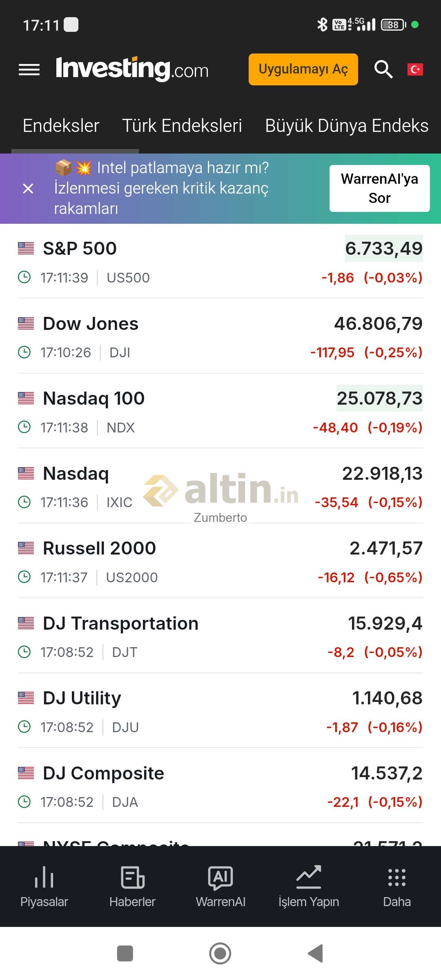The image size is (441, 980).
Task: Select the Russell 2000 index
Action: (x=100, y=548)
